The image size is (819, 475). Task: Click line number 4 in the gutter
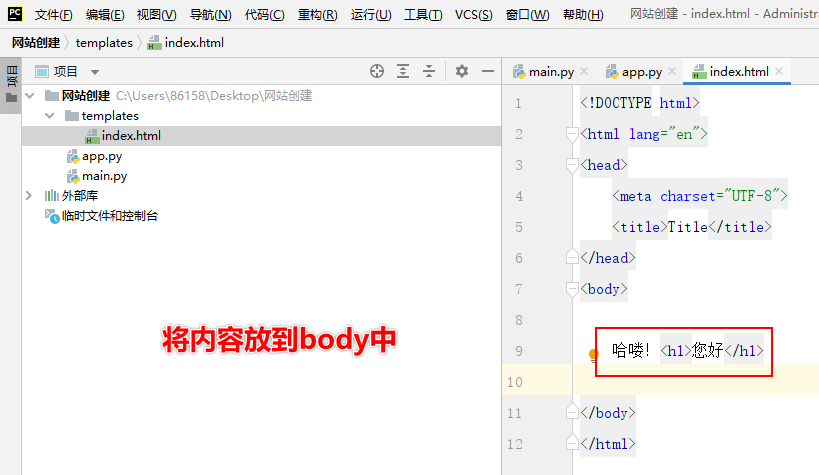coord(519,196)
